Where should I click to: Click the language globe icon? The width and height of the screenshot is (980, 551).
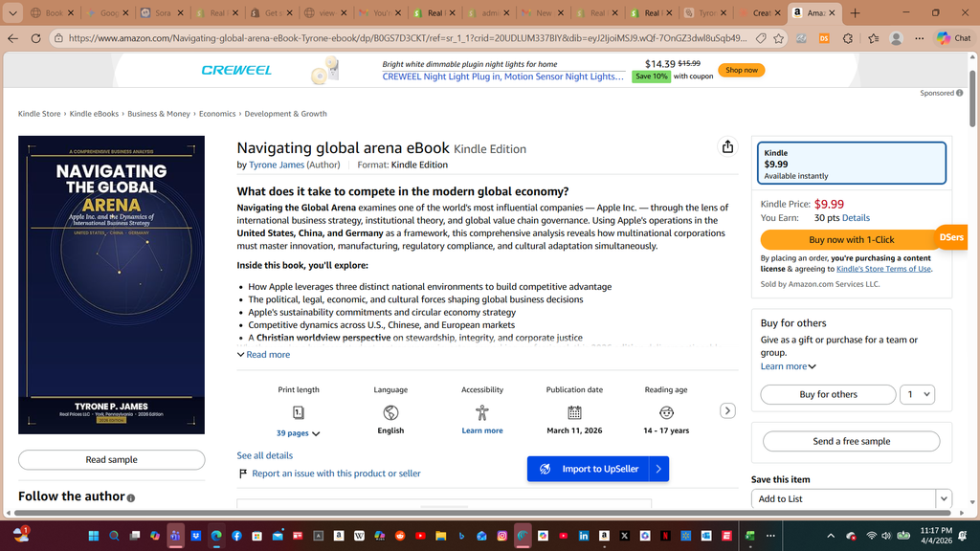(x=390, y=412)
